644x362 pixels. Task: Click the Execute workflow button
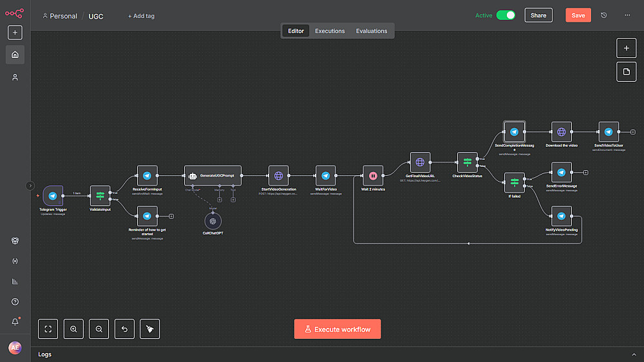point(337,329)
